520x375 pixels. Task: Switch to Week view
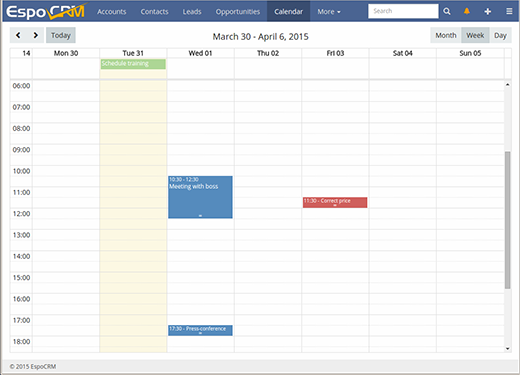click(475, 35)
